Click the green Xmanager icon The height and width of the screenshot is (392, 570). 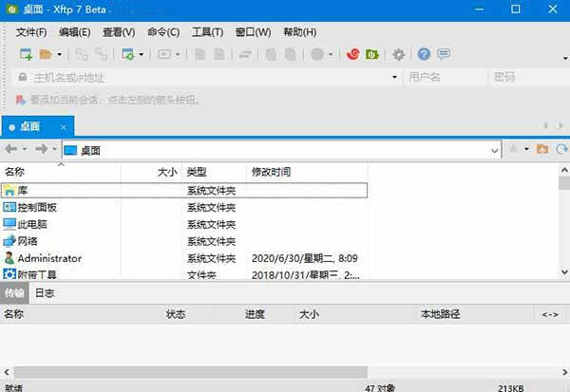(x=372, y=55)
